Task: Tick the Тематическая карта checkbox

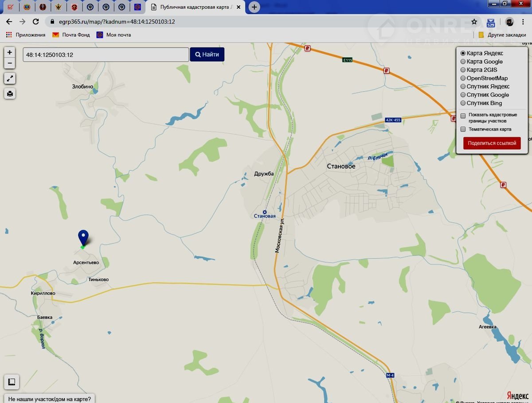Action: click(463, 129)
